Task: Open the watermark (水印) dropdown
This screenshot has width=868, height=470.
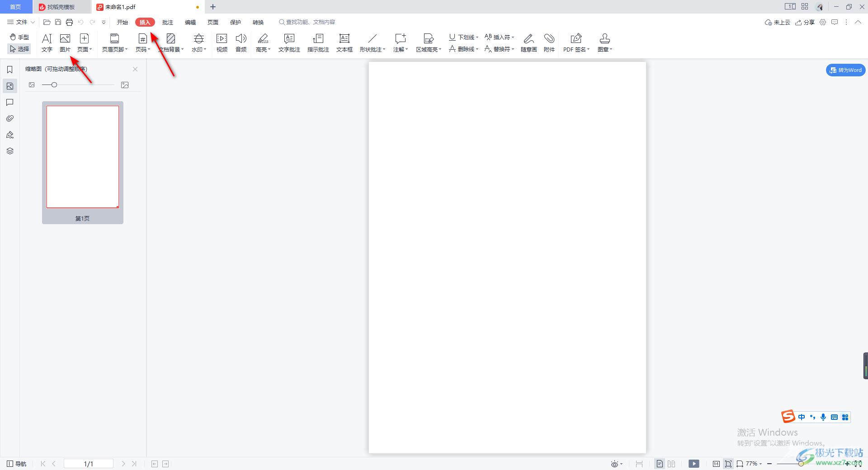Action: [x=199, y=43]
